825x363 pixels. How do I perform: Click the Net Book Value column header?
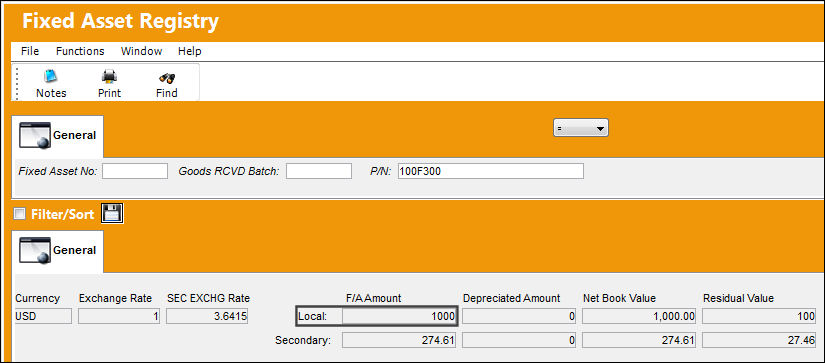(619, 298)
